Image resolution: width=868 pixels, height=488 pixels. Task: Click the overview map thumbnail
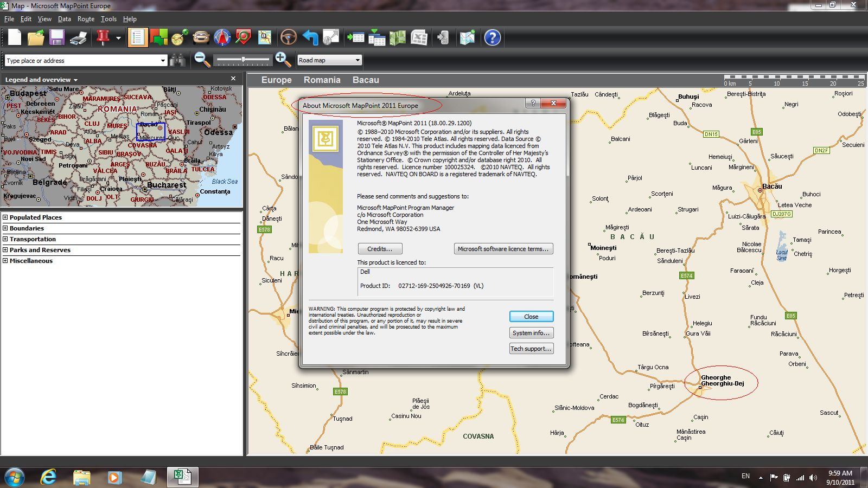[x=122, y=146]
